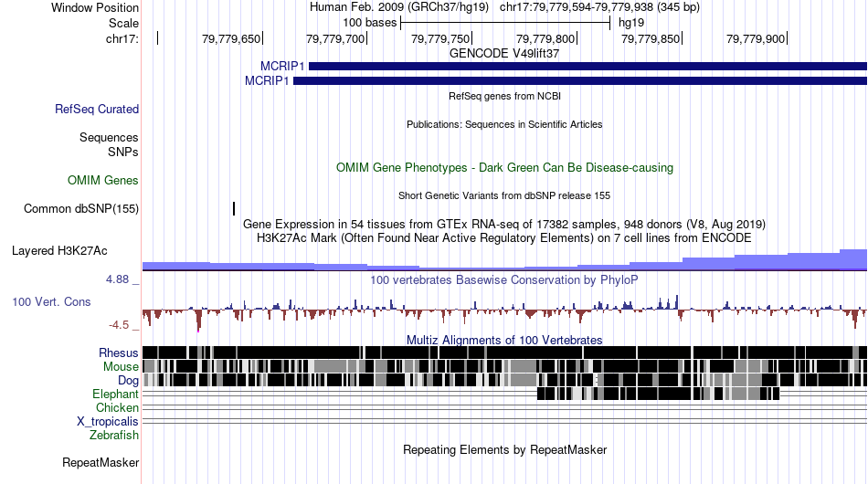The height and width of the screenshot is (484, 868).
Task: Click the chr17: ruler label
Action: click(x=122, y=38)
